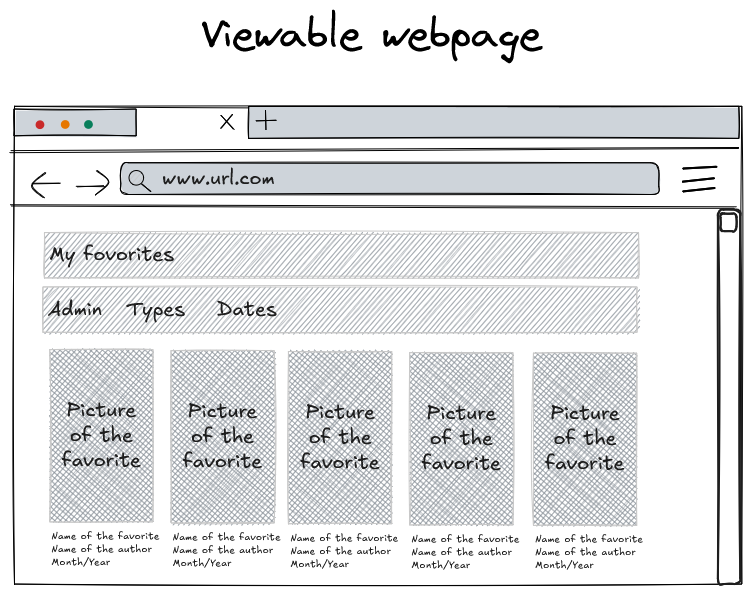Viewport: 751px width, 594px height.
Task: Click the browser forward arrow
Action: click(92, 183)
